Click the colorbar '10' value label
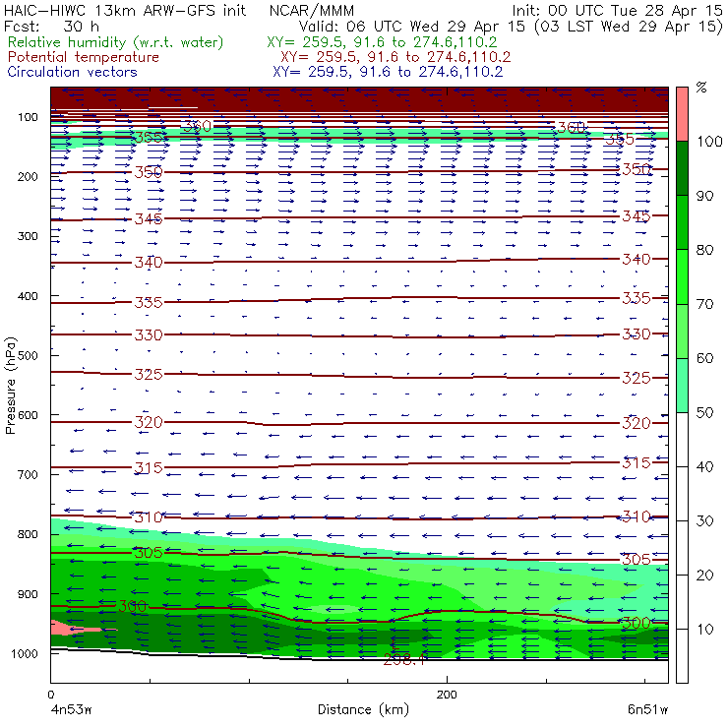728x728 pixels. pos(704,629)
